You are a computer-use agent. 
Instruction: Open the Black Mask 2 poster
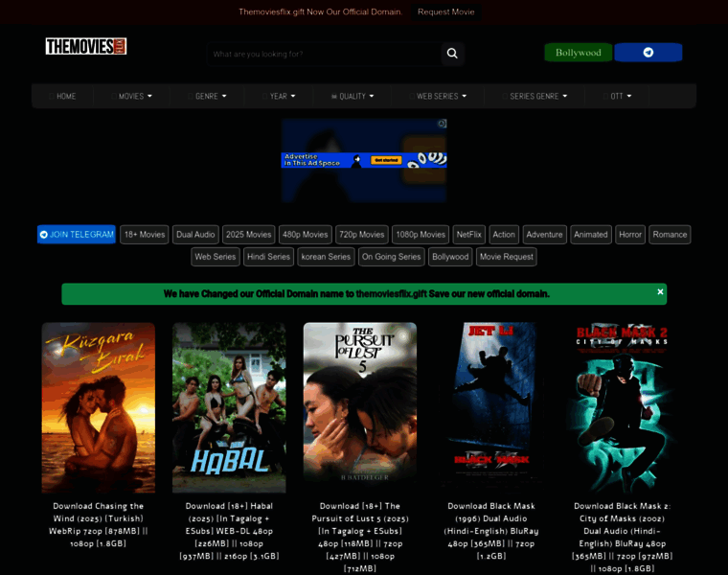coord(622,408)
